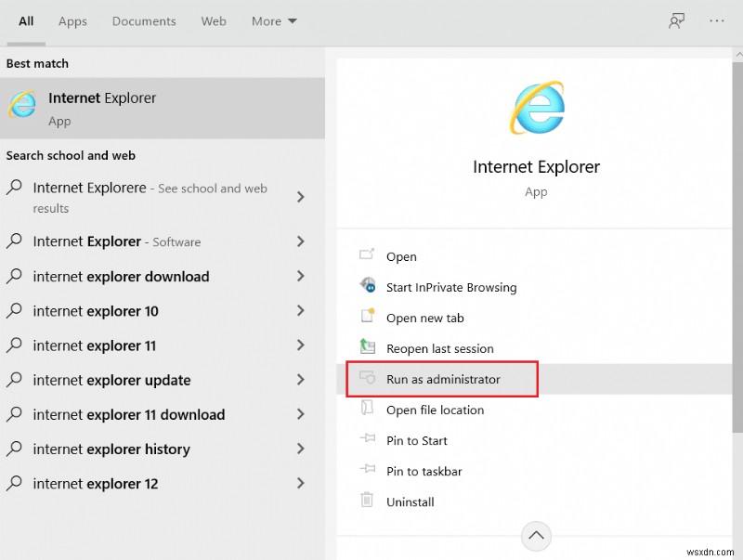Click the Uninstall trash icon
This screenshot has height=560, width=743.
tap(368, 501)
